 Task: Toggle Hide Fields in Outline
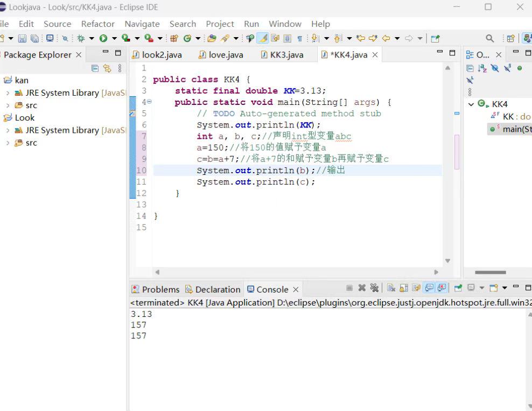(495, 68)
